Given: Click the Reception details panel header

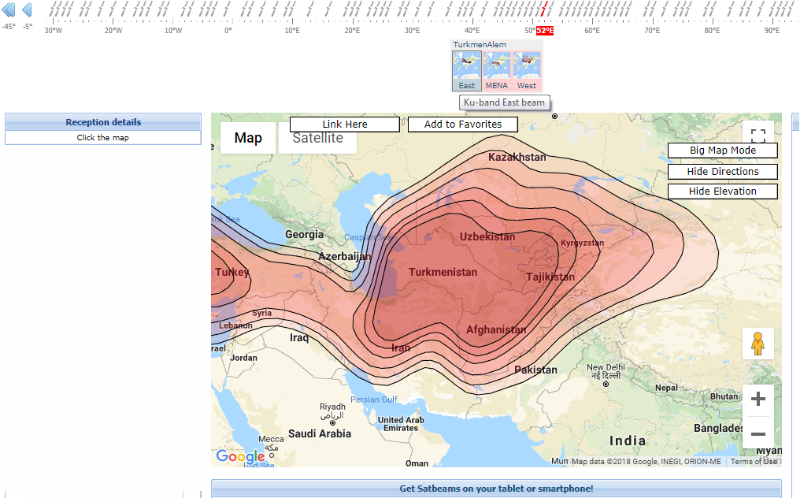Looking at the screenshot, I should click(x=103, y=122).
